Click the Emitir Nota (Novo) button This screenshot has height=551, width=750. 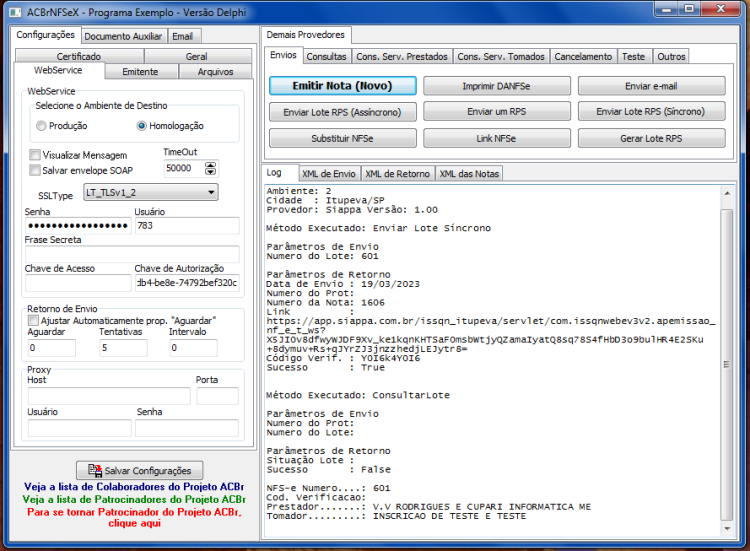pos(342,86)
